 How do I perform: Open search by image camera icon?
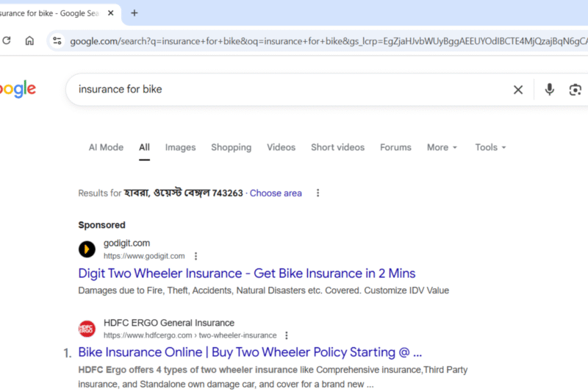[576, 90]
